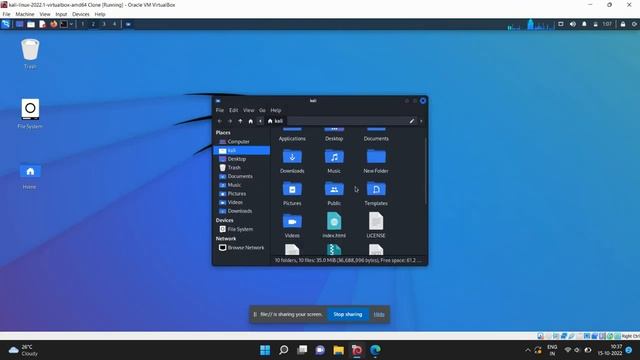This screenshot has width=640, height=360.
Task: Go to the parent folder with the up arrow
Action: pyautogui.click(x=240, y=121)
